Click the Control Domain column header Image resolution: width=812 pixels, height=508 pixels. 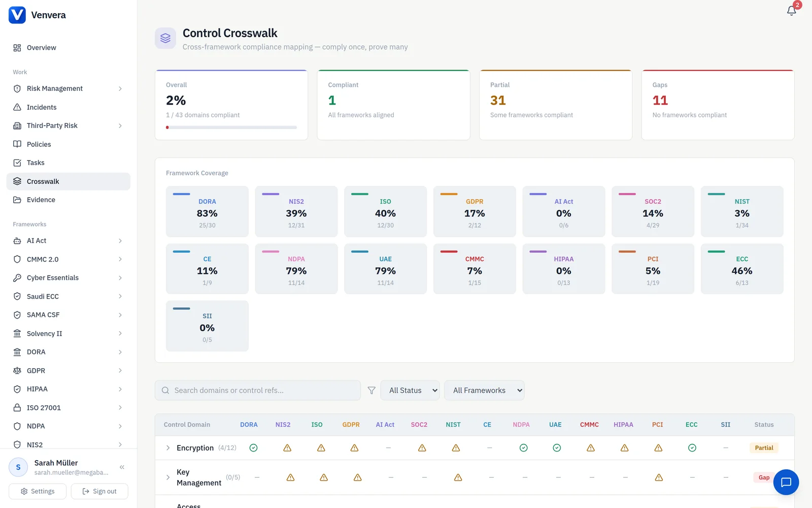pos(187,425)
